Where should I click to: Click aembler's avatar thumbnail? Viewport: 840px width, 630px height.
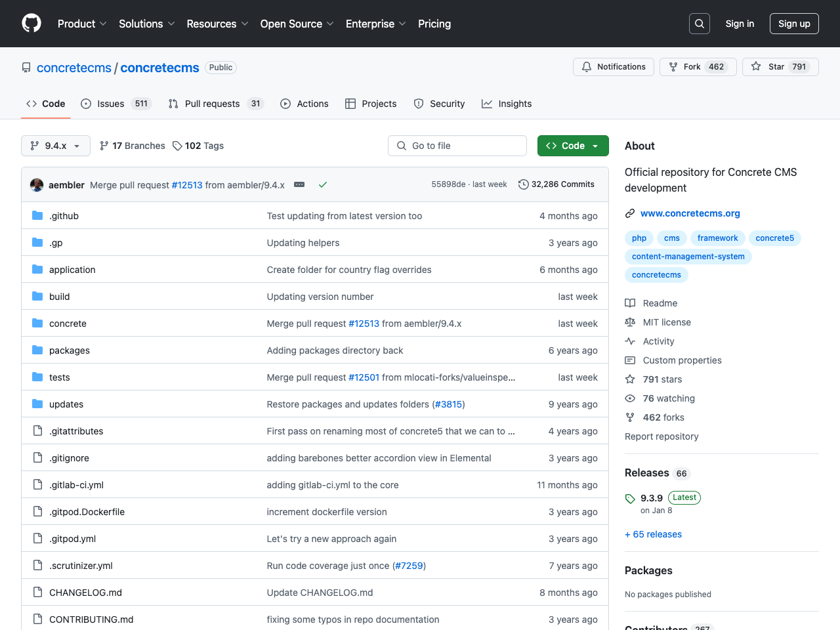[37, 185]
